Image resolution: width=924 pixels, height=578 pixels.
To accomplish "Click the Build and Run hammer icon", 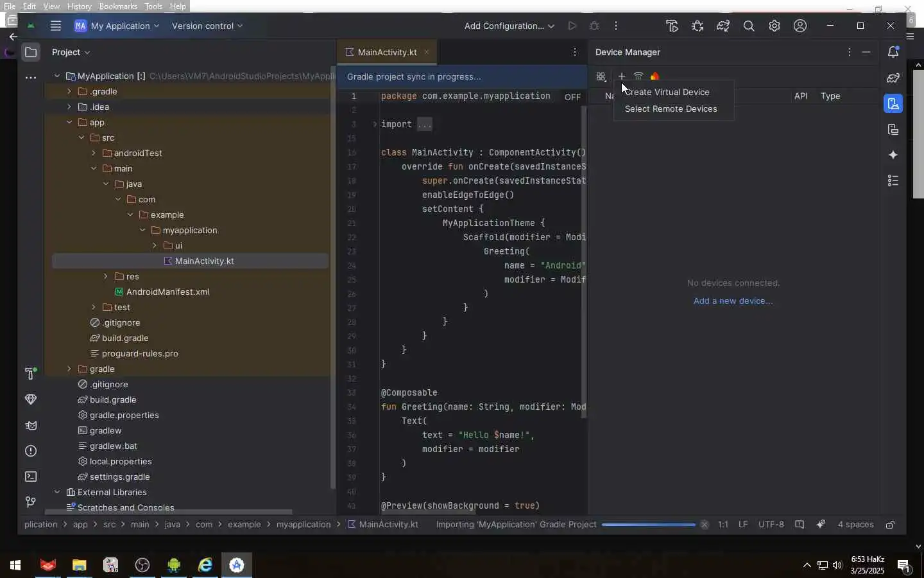I will (672, 26).
